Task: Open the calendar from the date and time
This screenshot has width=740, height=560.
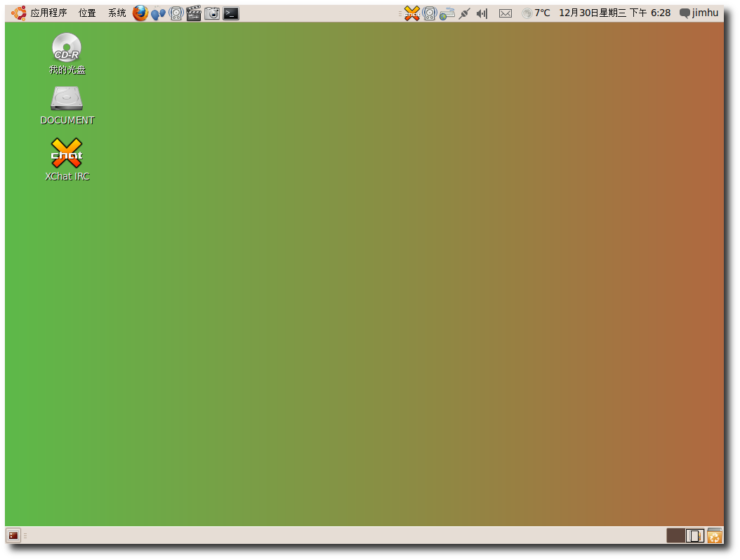Action: pyautogui.click(x=614, y=13)
